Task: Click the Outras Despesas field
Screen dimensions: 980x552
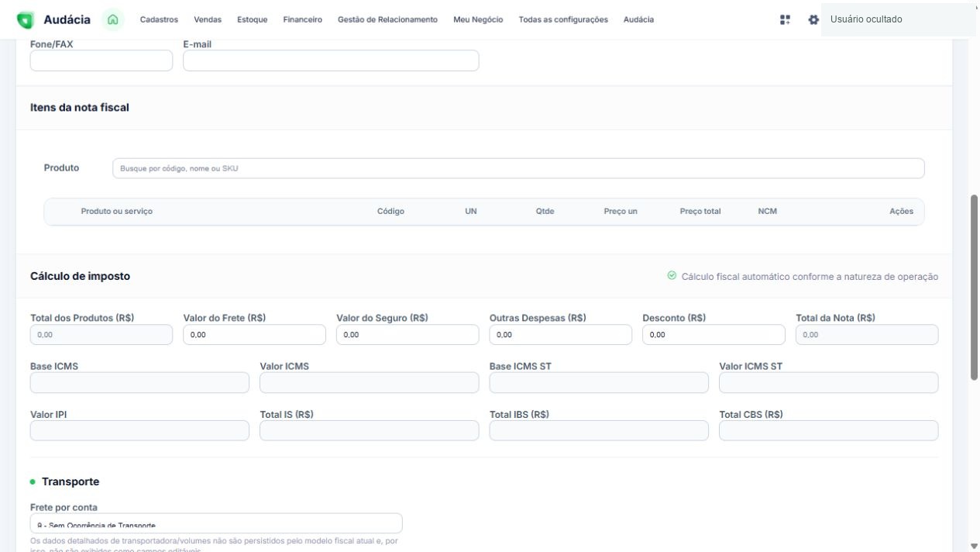Action: point(561,335)
